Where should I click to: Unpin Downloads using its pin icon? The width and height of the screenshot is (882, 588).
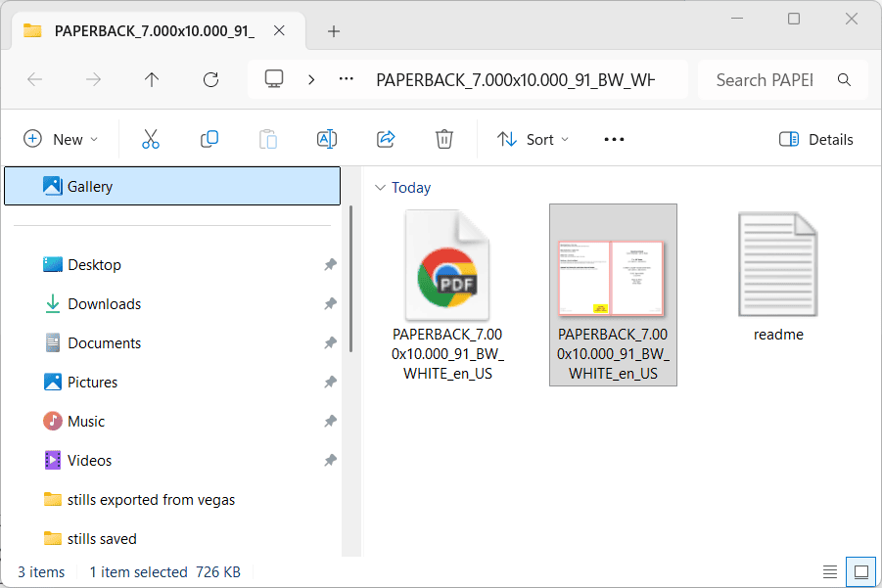click(x=330, y=303)
